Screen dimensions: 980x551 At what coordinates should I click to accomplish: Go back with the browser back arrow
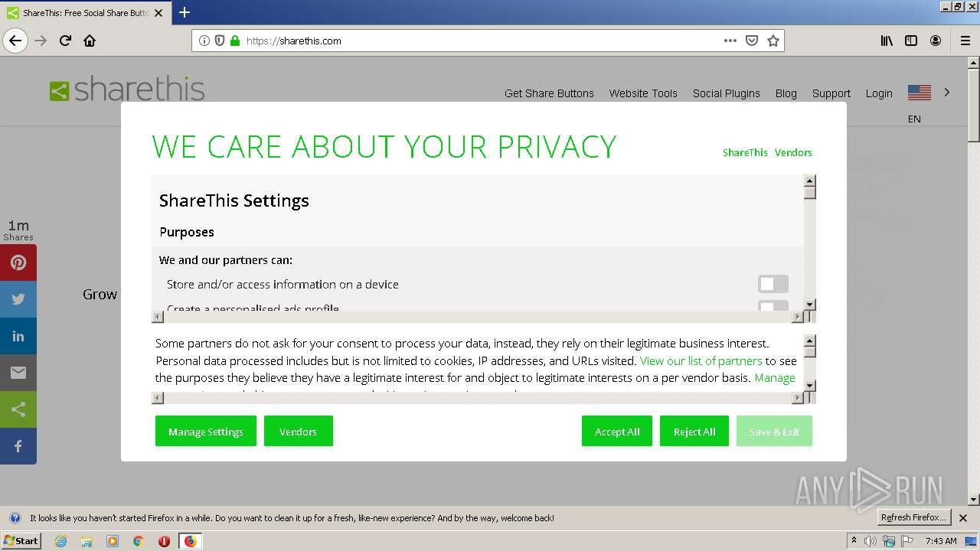(15, 41)
